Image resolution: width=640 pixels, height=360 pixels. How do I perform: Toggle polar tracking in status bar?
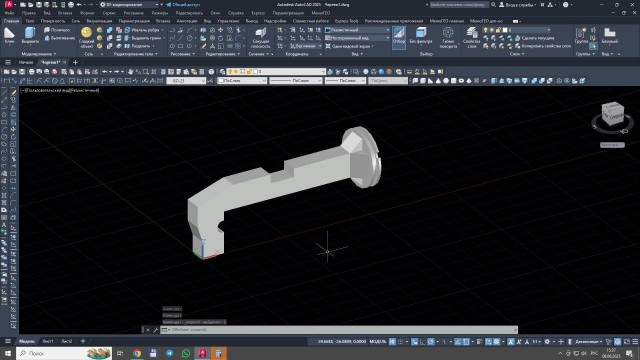431,342
